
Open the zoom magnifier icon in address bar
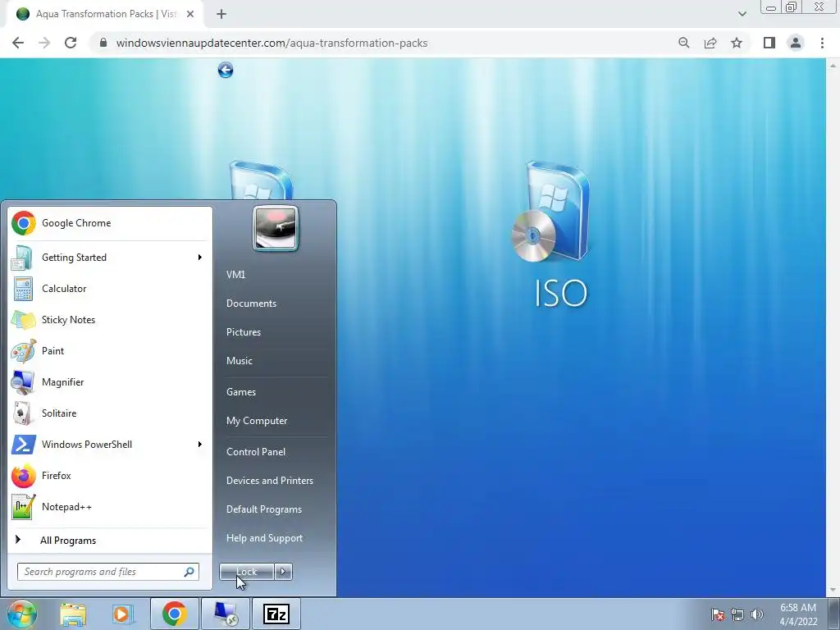pos(683,43)
